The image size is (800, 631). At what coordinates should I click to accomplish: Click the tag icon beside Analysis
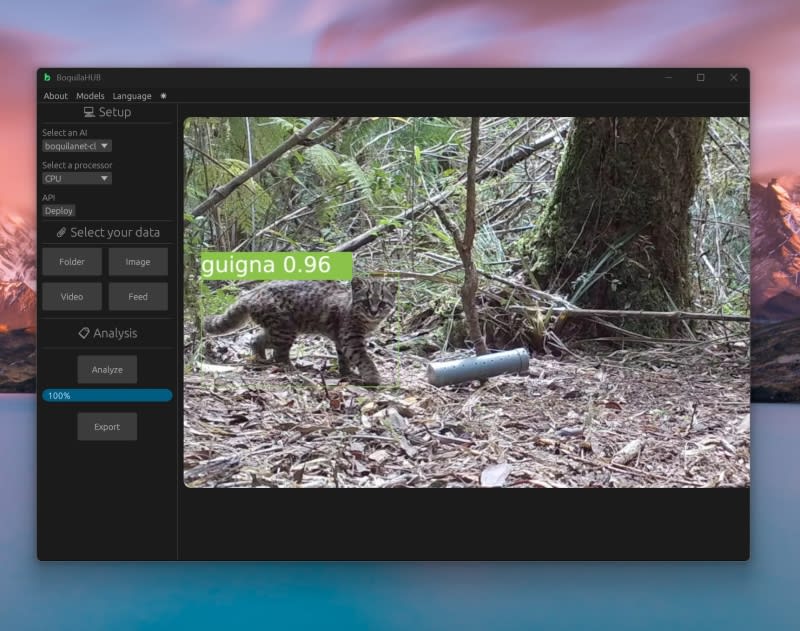[x=84, y=333]
